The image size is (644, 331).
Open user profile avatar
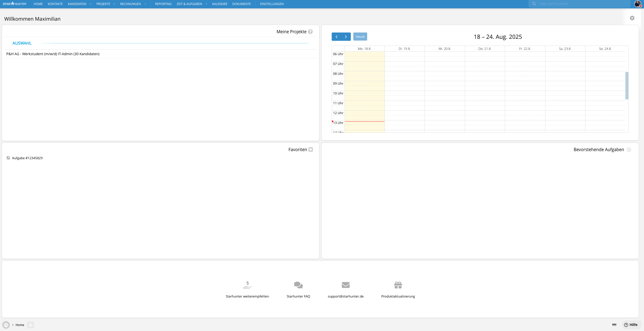[637, 4]
